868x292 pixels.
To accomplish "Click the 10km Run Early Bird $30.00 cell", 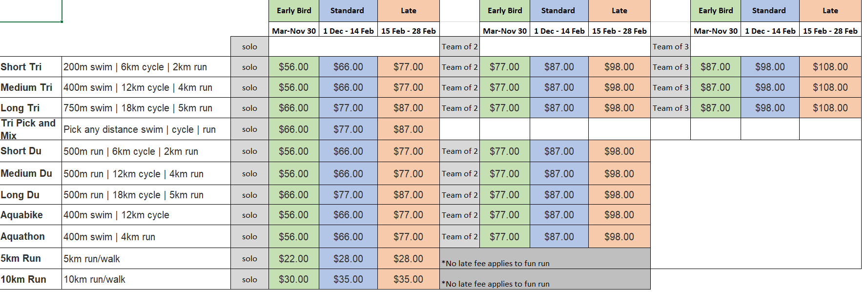I will pyautogui.click(x=293, y=279).
